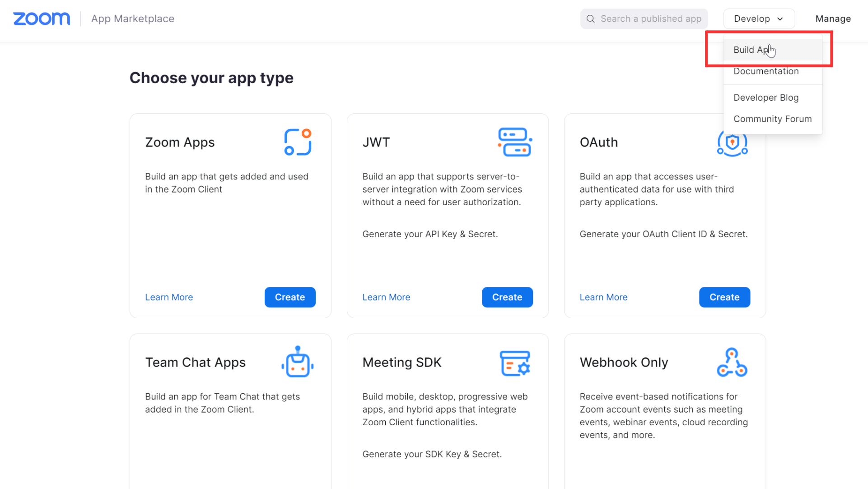Click 'Generate your OAuth Client ID & Secret.' text
The width and height of the screenshot is (868, 489).
click(663, 234)
